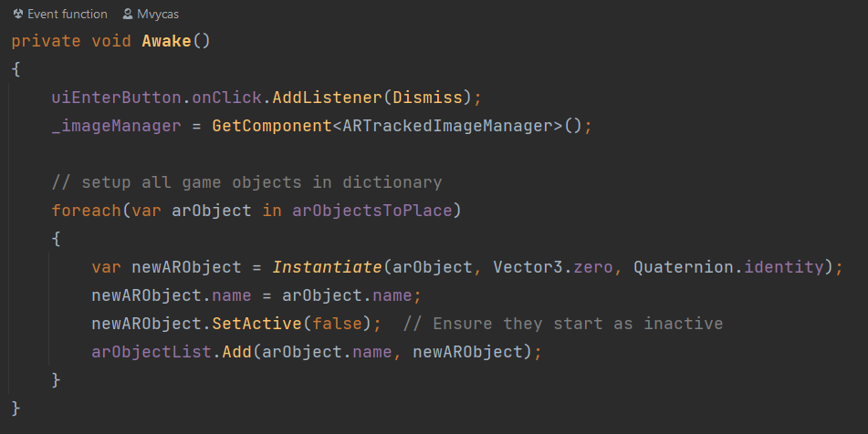Click the arObjectList variable
Viewport: 868px width, 434px height.
click(x=152, y=351)
